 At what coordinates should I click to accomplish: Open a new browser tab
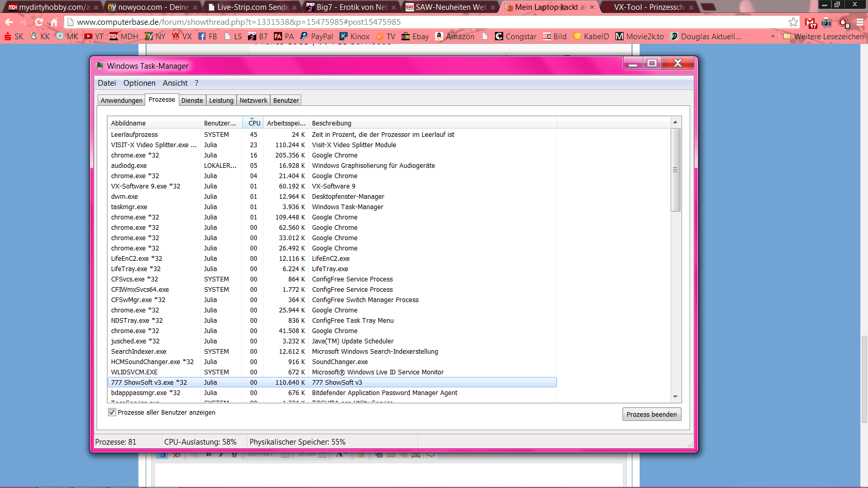point(708,7)
